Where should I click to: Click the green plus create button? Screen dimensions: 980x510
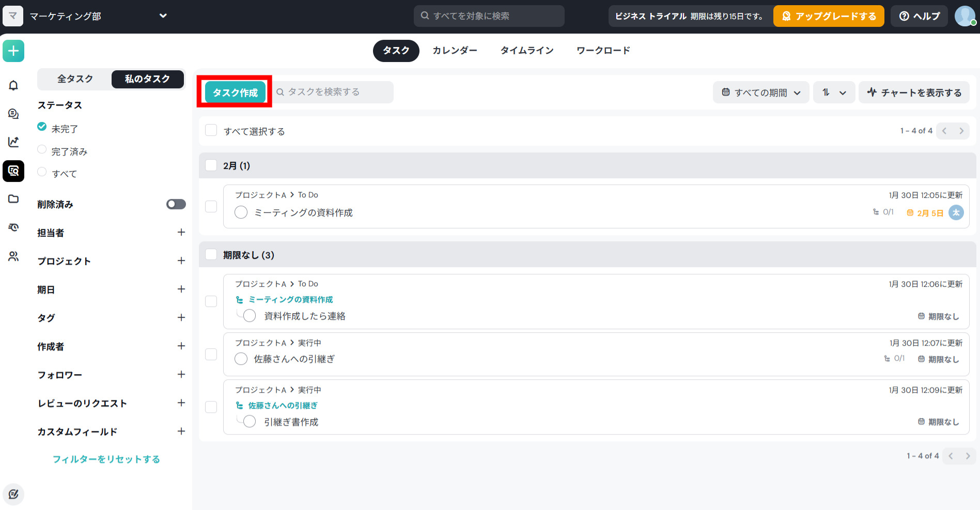(13, 51)
